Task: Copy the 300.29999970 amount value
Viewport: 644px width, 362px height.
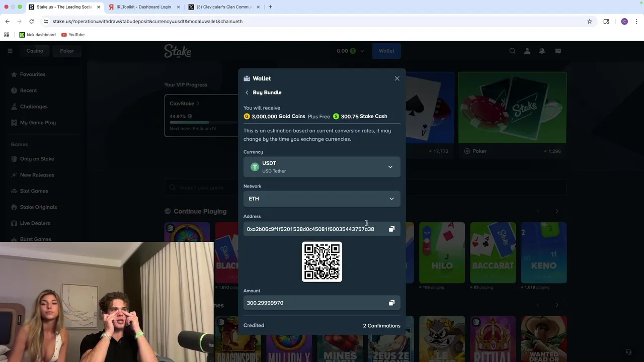Action: tap(391, 303)
